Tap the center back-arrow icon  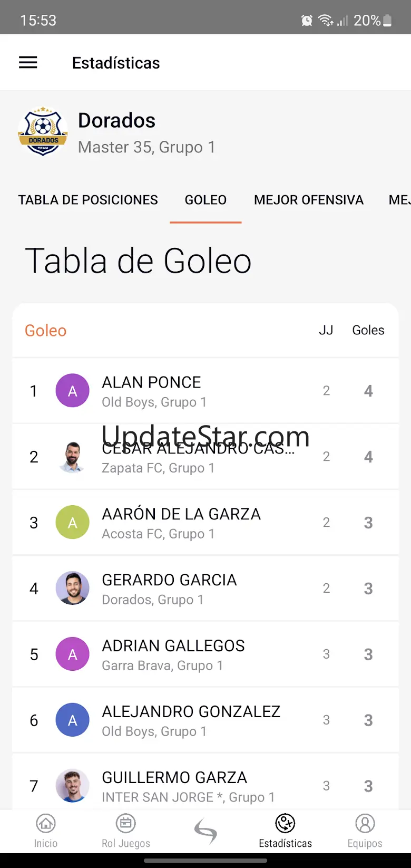pyautogui.click(x=205, y=832)
